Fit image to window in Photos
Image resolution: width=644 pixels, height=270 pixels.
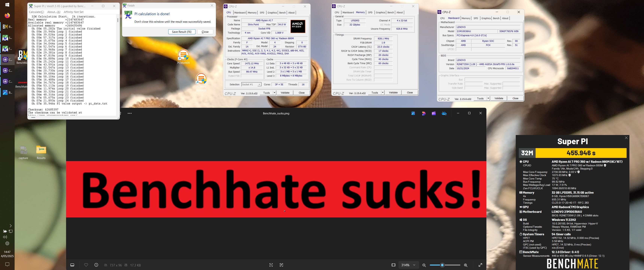[x=393, y=265]
